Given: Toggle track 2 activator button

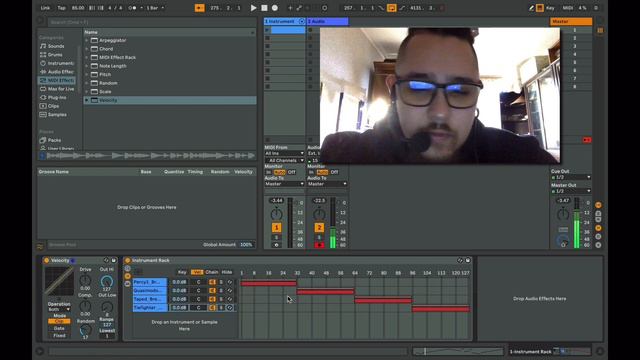Looking at the screenshot, I should tap(319, 227).
